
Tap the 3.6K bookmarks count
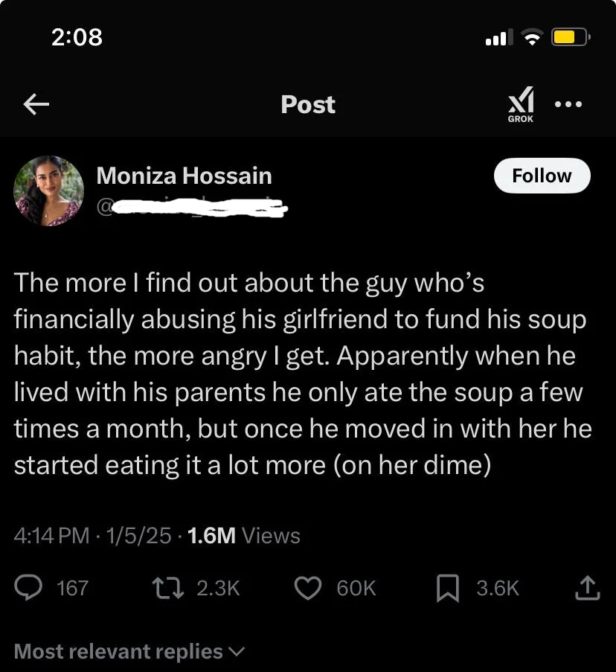[498, 588]
